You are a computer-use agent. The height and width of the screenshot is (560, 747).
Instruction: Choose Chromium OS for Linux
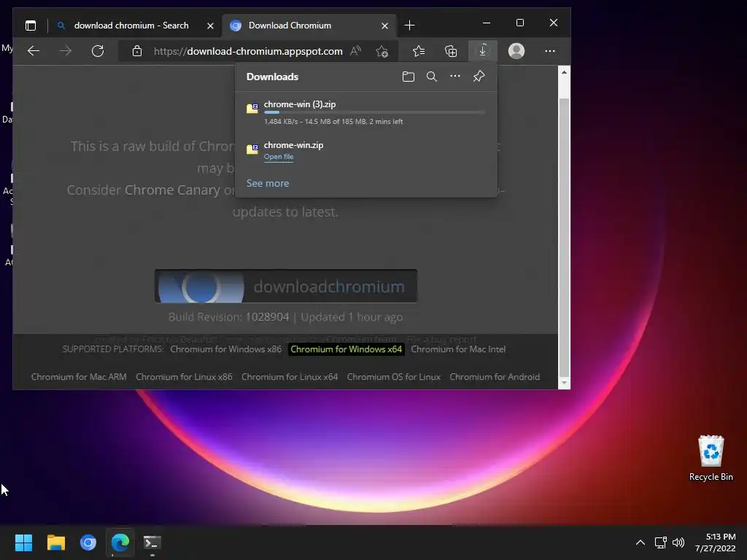pos(393,377)
